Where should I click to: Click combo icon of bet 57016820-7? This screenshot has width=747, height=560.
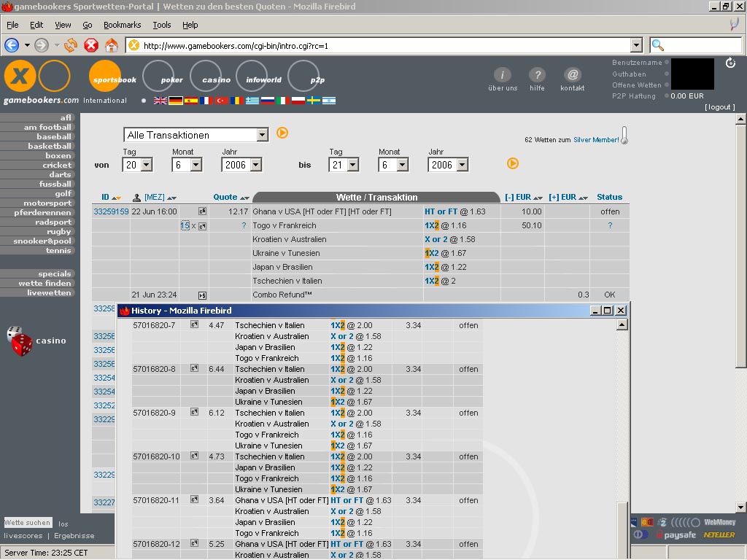tap(194, 324)
